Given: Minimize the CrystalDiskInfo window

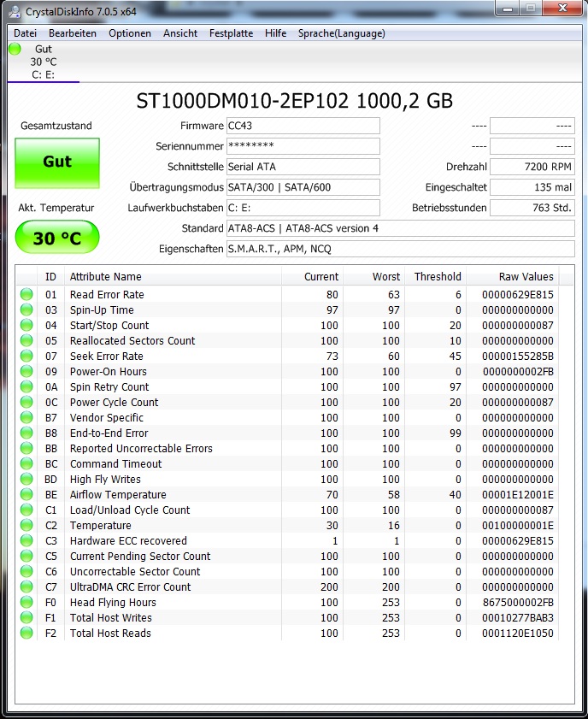Looking at the screenshot, I should pos(508,9).
